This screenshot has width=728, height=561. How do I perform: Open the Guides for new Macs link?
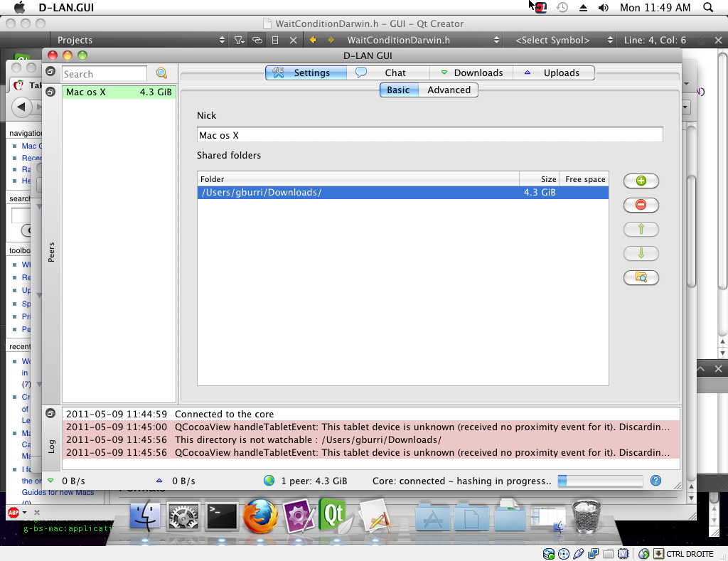coord(58,492)
